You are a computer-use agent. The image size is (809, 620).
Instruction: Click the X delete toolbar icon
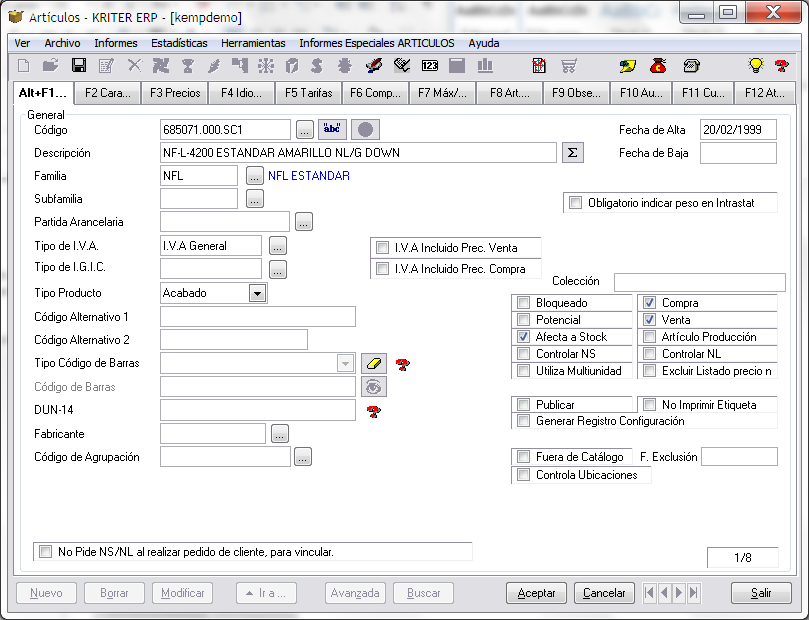click(135, 66)
